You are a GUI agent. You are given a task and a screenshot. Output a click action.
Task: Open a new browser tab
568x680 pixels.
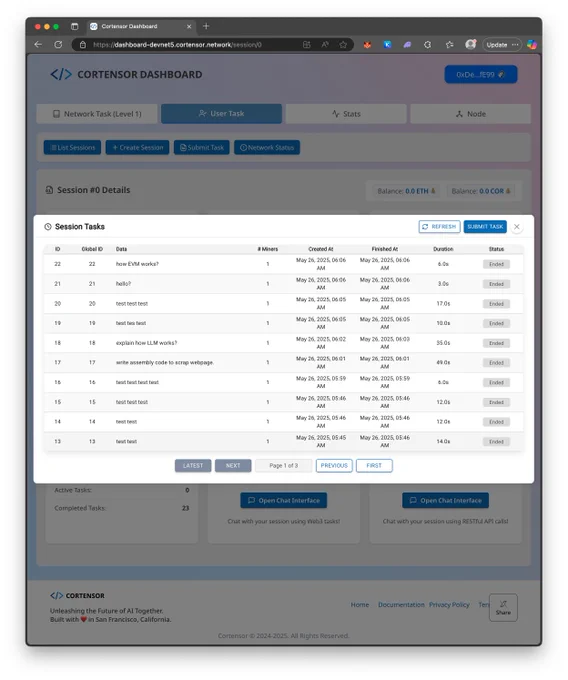(206, 26)
